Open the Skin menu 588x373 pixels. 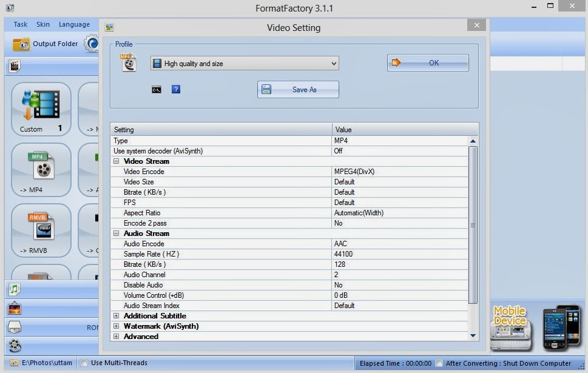[x=42, y=24]
